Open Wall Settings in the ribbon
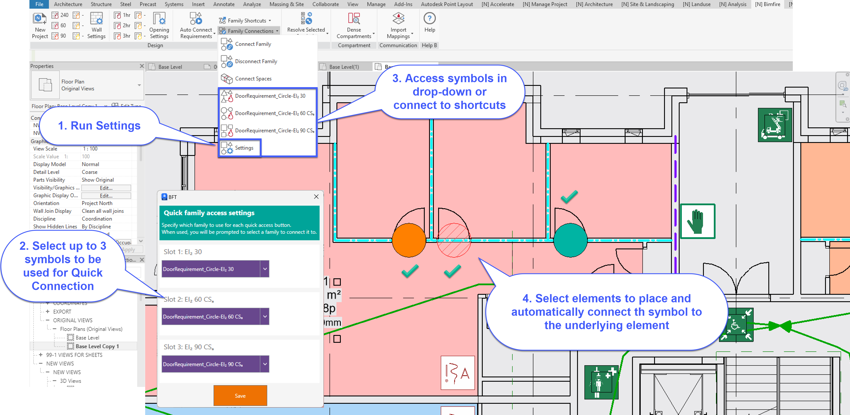 (x=96, y=25)
